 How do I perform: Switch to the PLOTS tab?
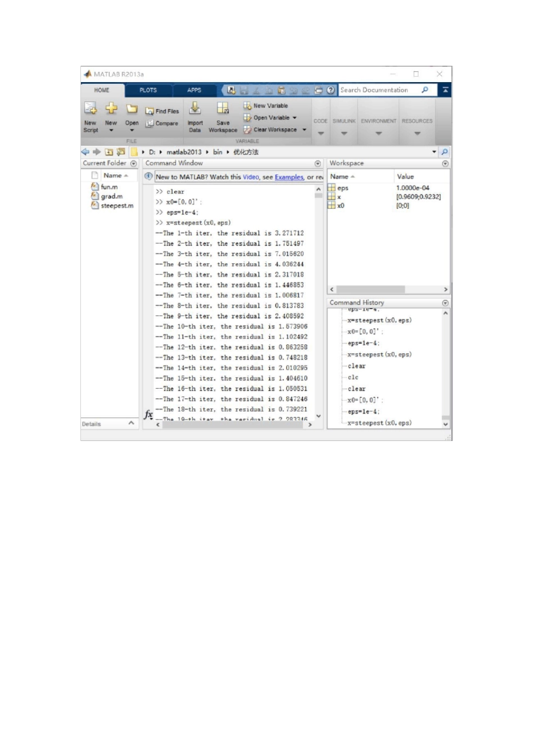148,90
